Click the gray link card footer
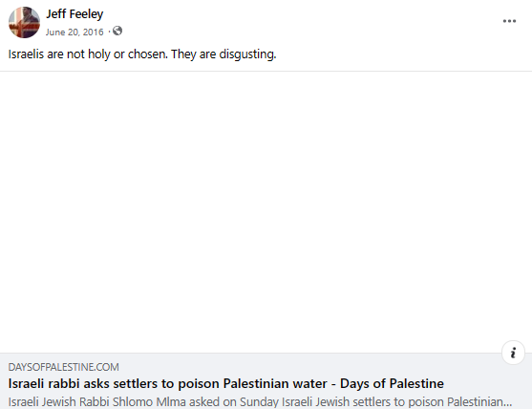The width and height of the screenshot is (532, 409). click(x=266, y=381)
